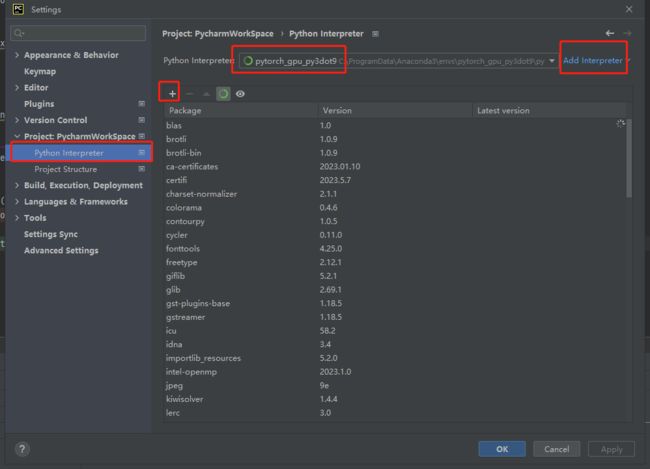Select the glib package row
650x469 pixels.
(395, 289)
